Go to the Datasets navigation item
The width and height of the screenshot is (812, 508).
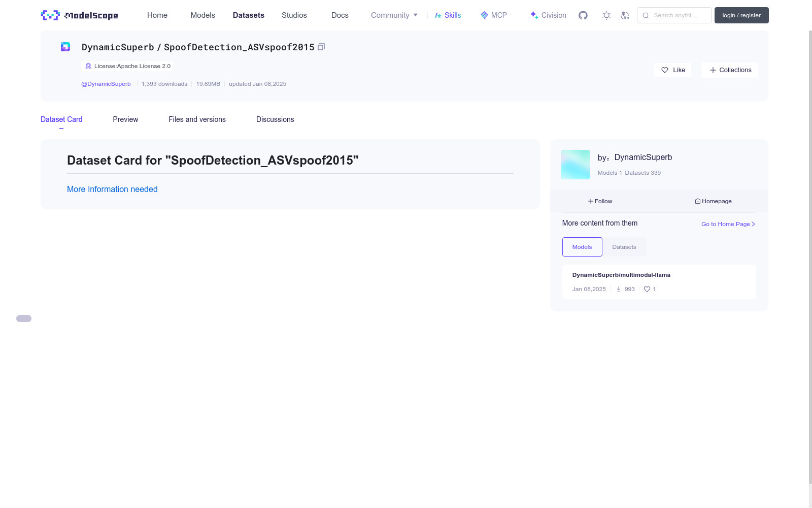[249, 15]
